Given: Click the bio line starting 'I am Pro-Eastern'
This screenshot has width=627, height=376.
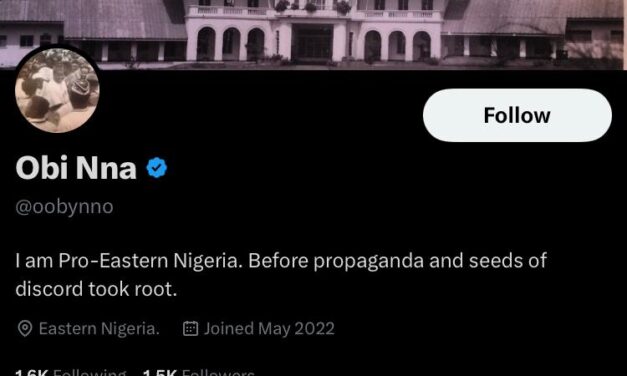Looking at the screenshot, I should coord(281,261).
